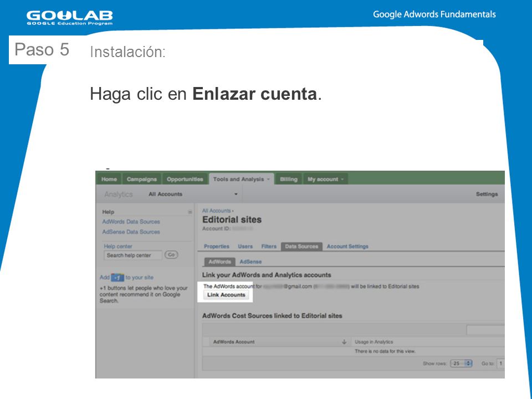Click the Usage in Analytics column header
The height and width of the screenshot is (399, 532).
pyautogui.click(x=374, y=342)
